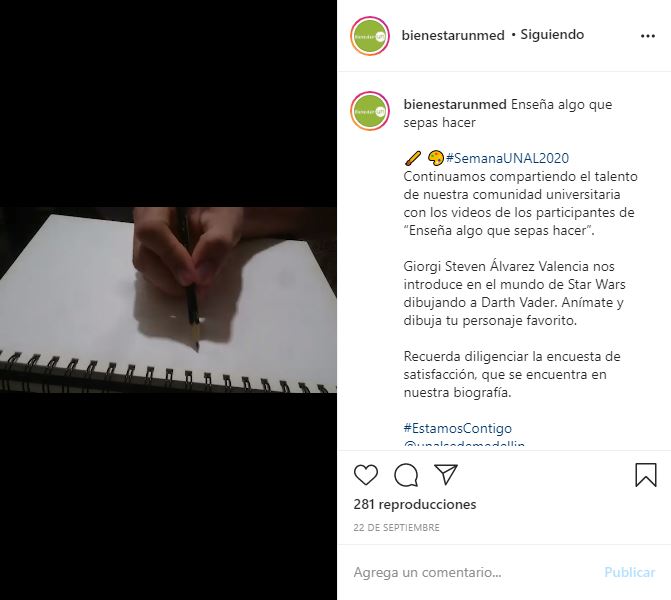The image size is (671, 600).
Task: Open hashtag #SemanaUNAL2020
Action: click(507, 158)
